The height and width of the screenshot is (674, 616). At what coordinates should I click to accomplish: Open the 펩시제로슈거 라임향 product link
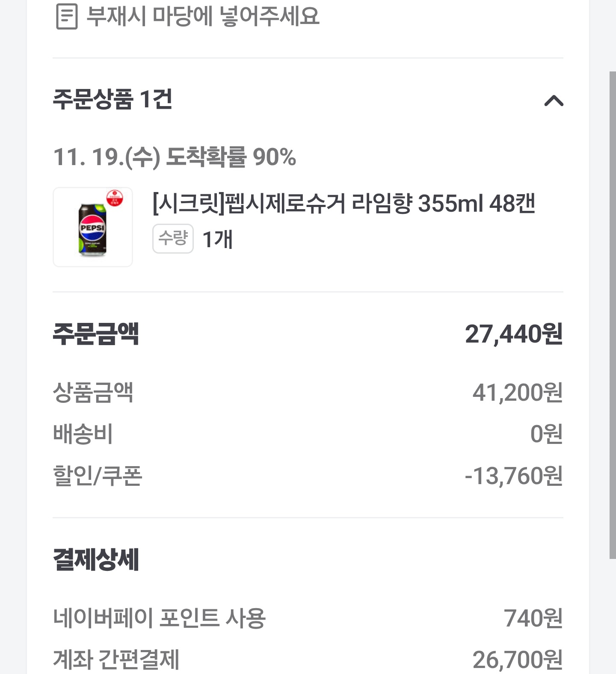(344, 204)
